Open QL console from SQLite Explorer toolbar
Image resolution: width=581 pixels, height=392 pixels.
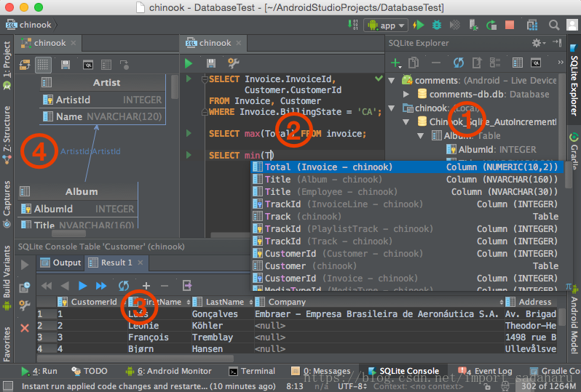point(536,63)
